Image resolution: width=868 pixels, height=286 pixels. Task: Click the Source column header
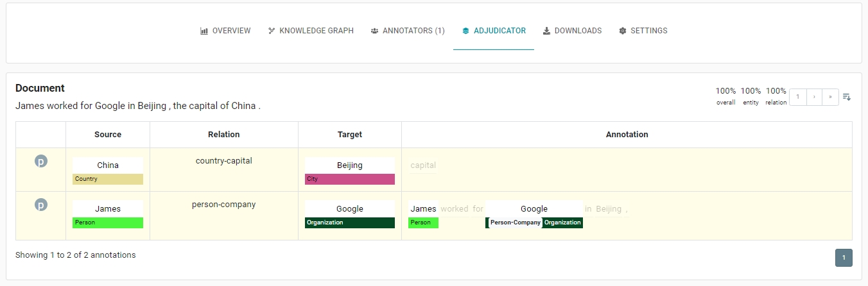(x=108, y=135)
